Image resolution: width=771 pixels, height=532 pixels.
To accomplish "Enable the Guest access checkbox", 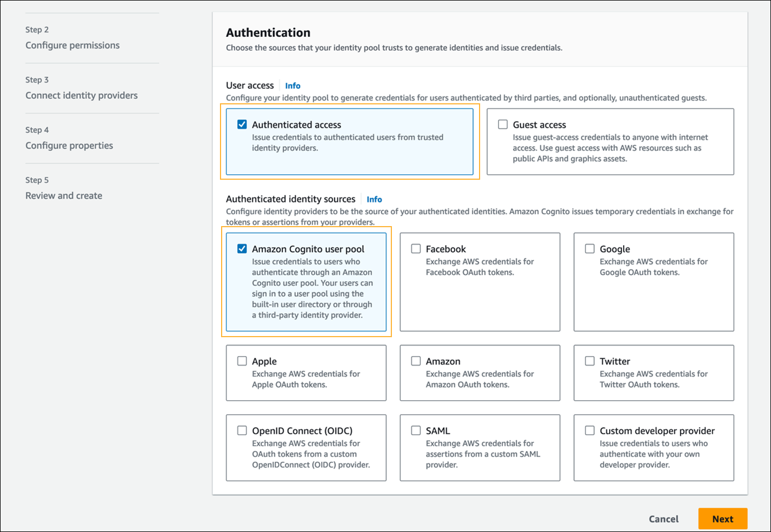I will tap(503, 124).
